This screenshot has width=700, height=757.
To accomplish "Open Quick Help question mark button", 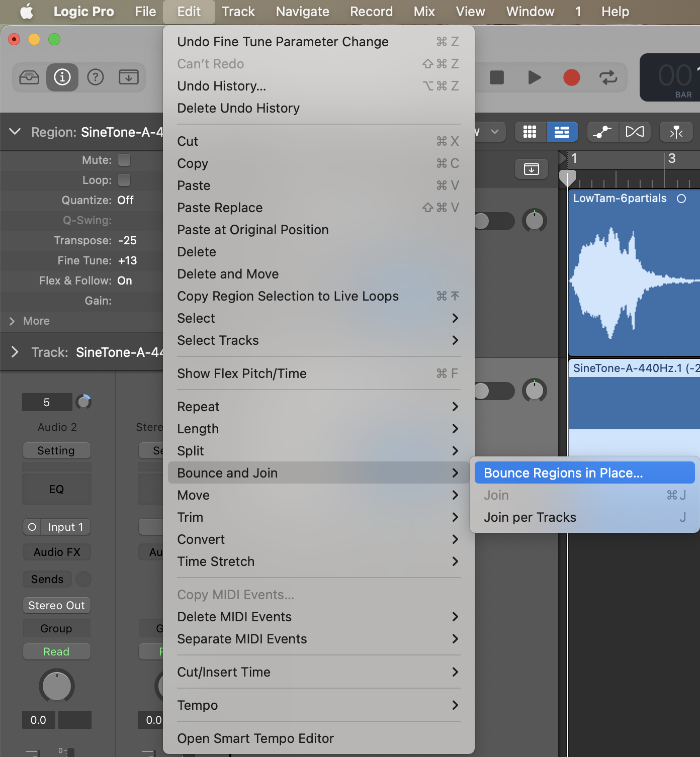I will [x=96, y=77].
